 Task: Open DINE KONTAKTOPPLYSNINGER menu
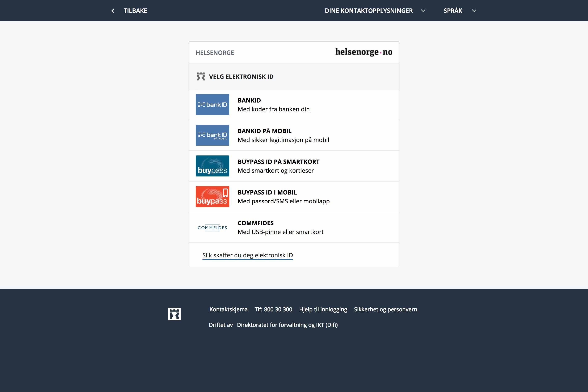(x=369, y=11)
